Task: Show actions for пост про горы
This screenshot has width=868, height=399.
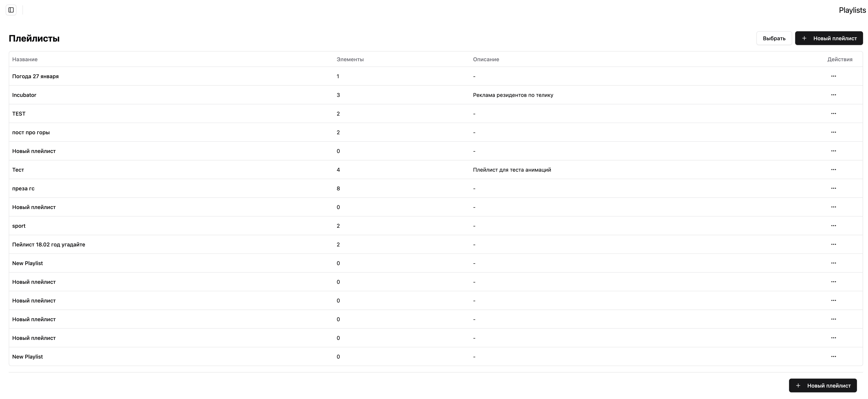Action: (833, 132)
